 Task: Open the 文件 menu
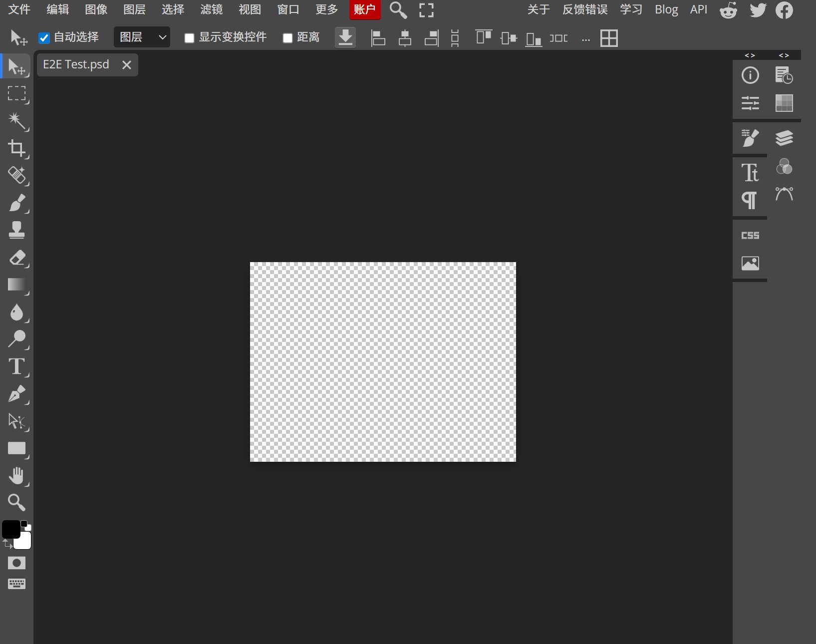point(19,9)
